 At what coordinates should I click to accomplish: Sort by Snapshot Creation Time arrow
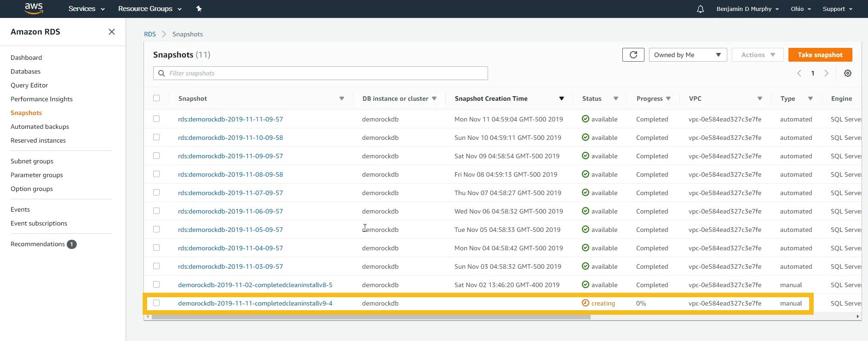[x=561, y=98]
